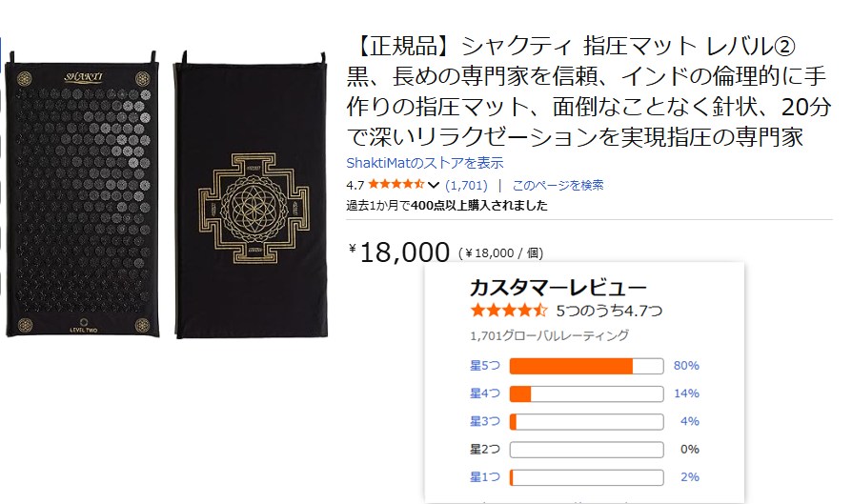Open the ShaktiMatのストアを表示 store link
Screen dimensions: 852x504
click(424, 163)
